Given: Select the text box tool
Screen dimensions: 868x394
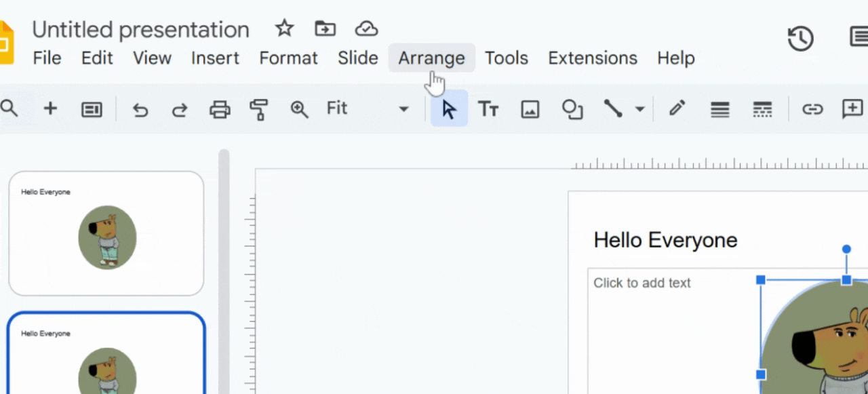Looking at the screenshot, I should click(x=488, y=109).
